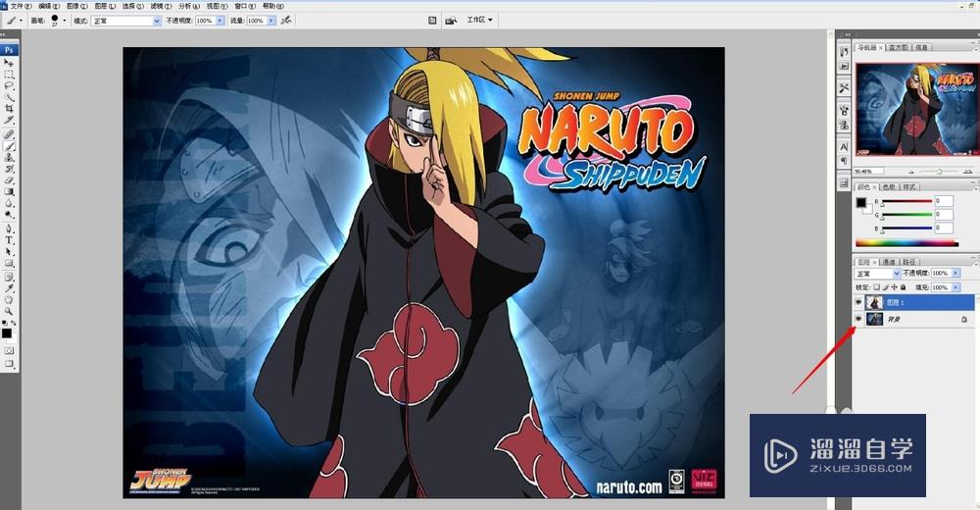Select the Hand tool
Viewport: 980px width, 510px height.
click(8, 300)
